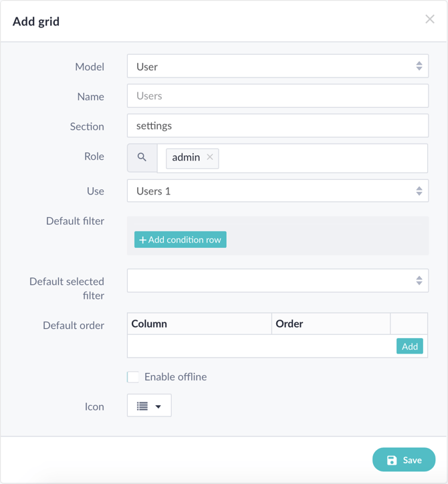This screenshot has width=448, height=484.
Task: Click the plus icon on Add condition row
Action: click(142, 240)
